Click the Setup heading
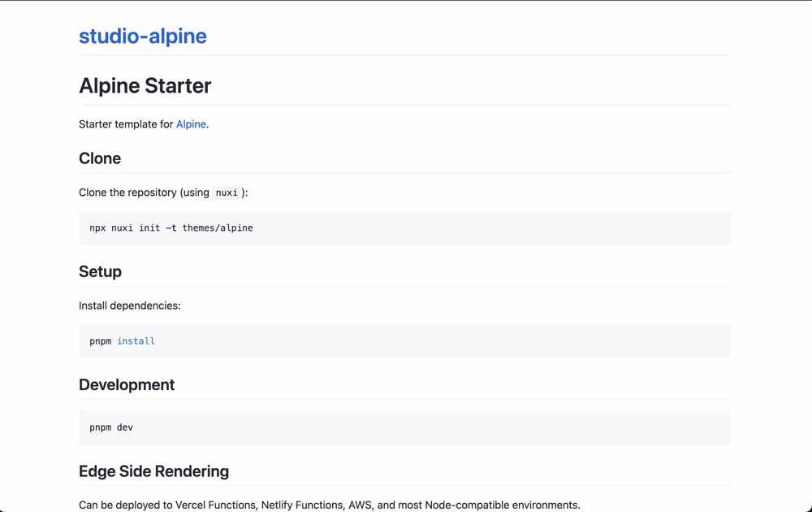Screen dimensions: 812x512 [x=100, y=271]
